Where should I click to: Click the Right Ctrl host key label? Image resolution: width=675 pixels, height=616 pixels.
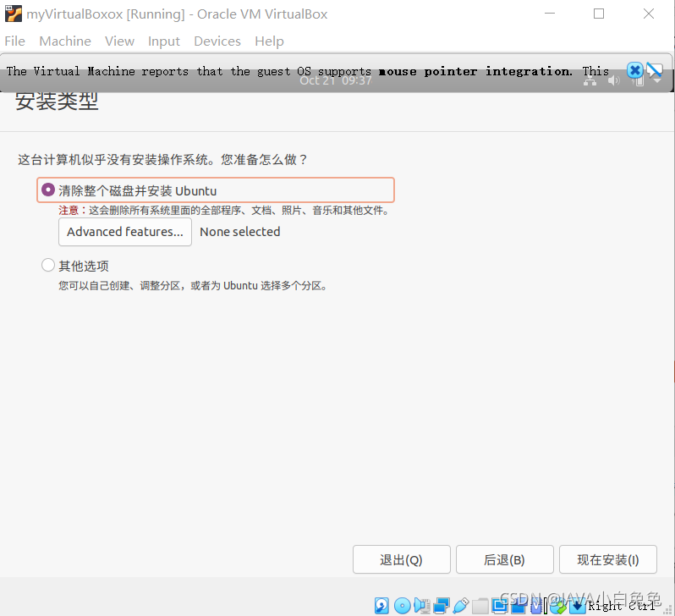pyautogui.click(x=622, y=606)
